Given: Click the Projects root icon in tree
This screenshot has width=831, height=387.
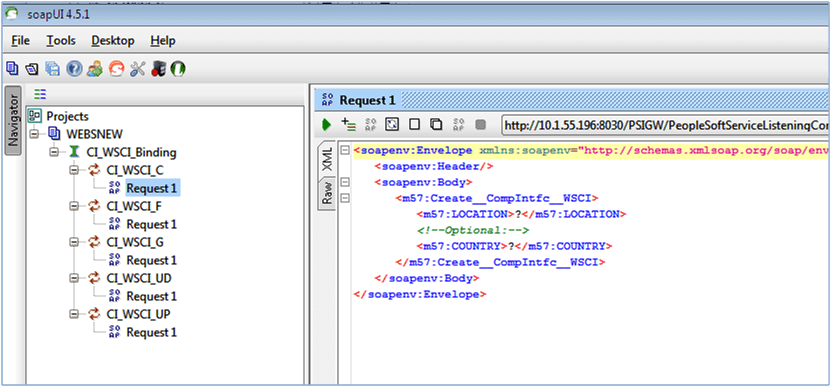Looking at the screenshot, I should [35, 116].
